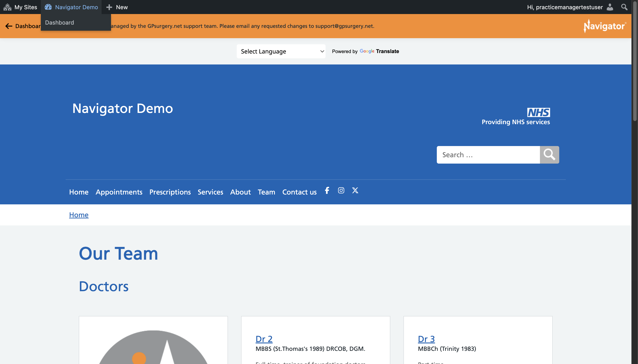Open the admin bar search icon
The image size is (638, 364).
(x=624, y=7)
